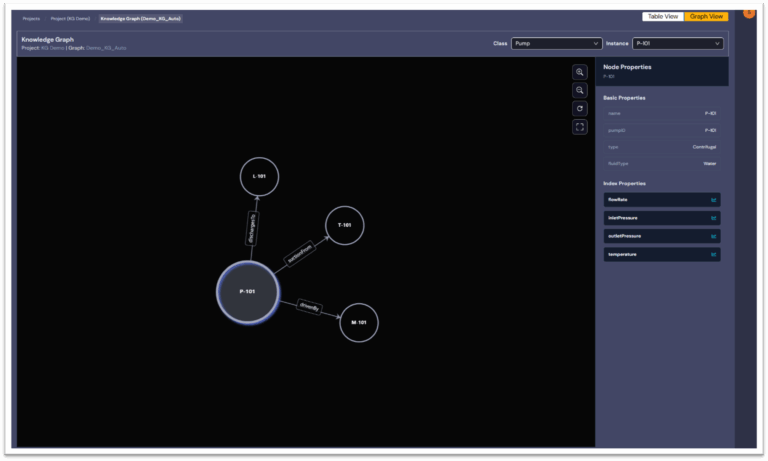Open the Instance dropdown showing P-101

coord(677,43)
